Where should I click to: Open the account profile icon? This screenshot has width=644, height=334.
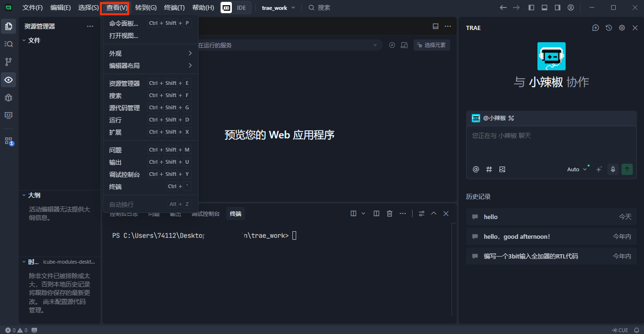(571, 8)
